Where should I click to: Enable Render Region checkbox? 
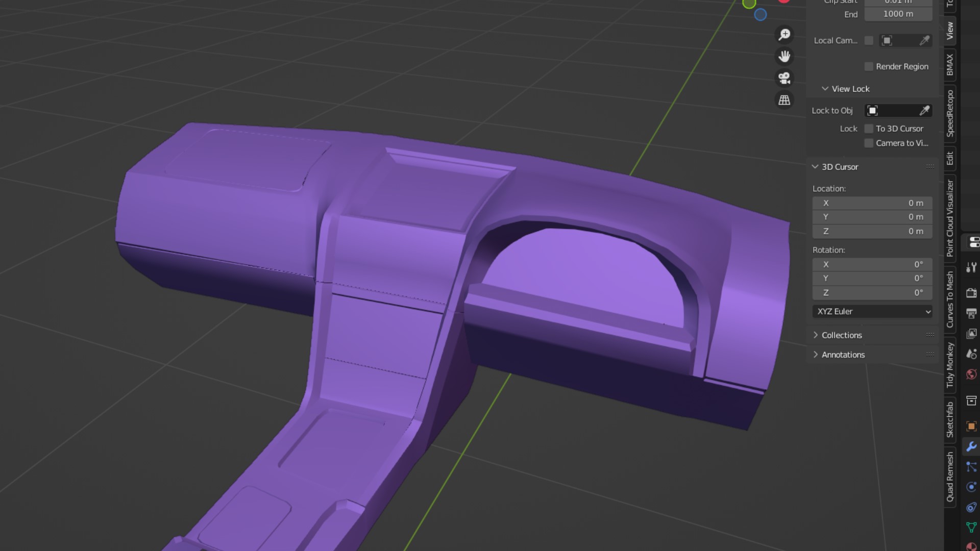pos(869,67)
